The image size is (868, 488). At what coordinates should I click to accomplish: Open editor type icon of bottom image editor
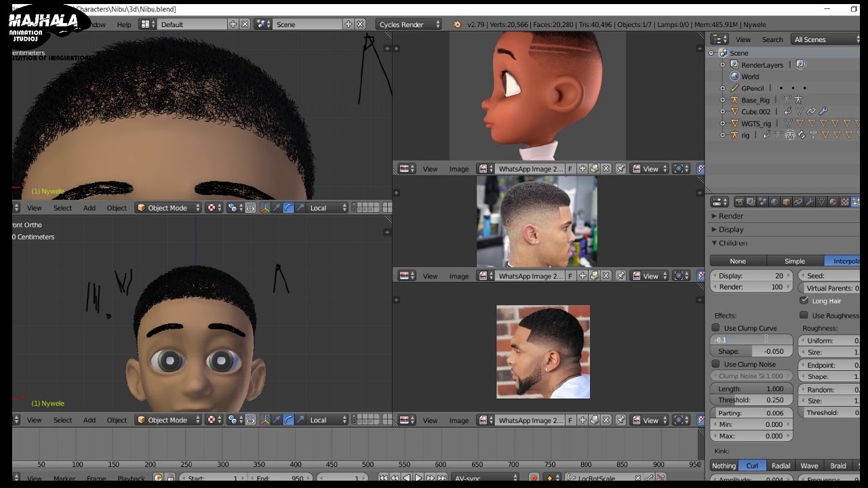pyautogui.click(x=406, y=420)
